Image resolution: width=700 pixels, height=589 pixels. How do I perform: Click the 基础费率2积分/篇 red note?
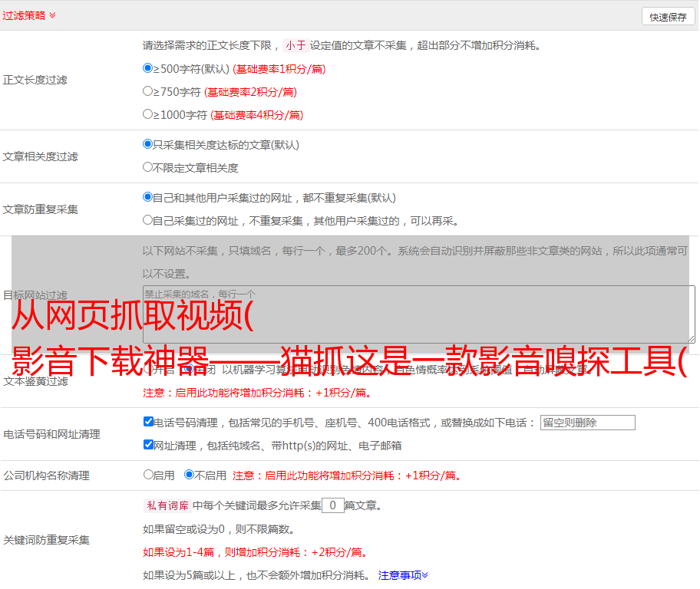click(250, 92)
